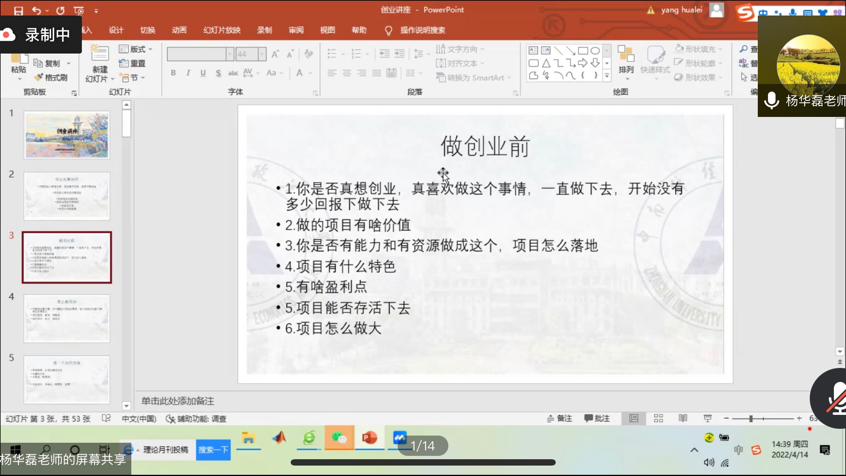Click the Save icon in quick access toolbar
The image size is (846, 476).
[18, 10]
